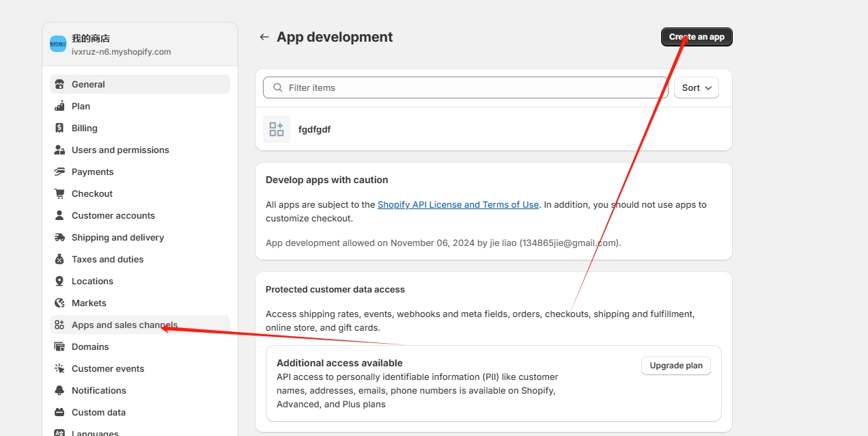Click the Payments card icon
The width and height of the screenshot is (868, 436).
[x=59, y=172]
